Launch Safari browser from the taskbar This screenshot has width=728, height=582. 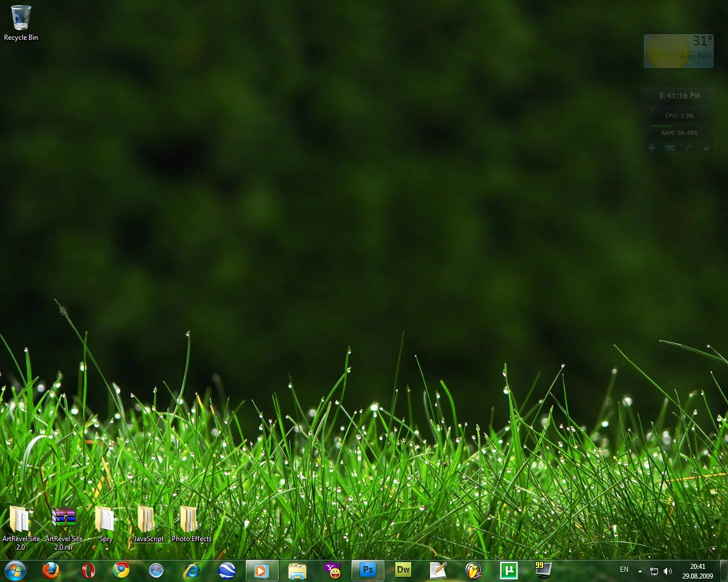pos(156,570)
